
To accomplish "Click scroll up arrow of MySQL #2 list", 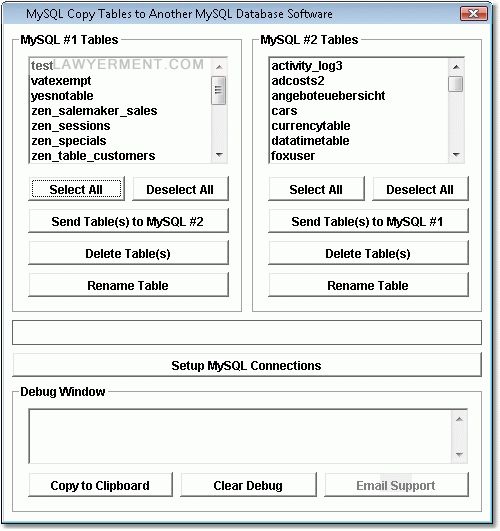I will coord(456,67).
